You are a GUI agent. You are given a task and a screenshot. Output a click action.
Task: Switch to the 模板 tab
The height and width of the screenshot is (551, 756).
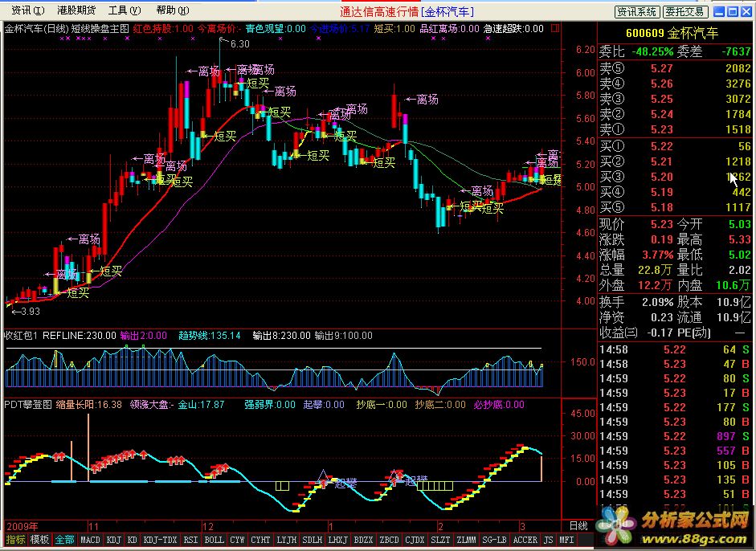39,540
